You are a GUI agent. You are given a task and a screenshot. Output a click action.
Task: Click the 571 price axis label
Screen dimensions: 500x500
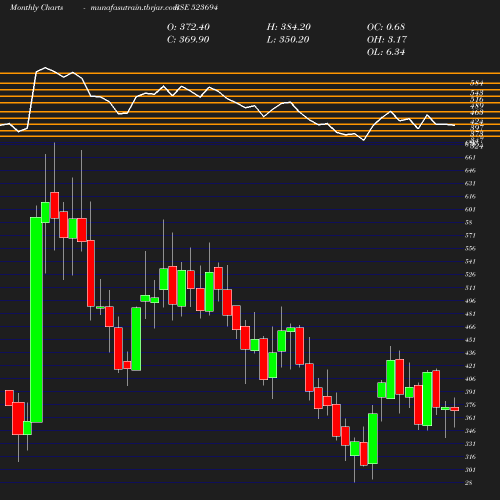(x=470, y=235)
